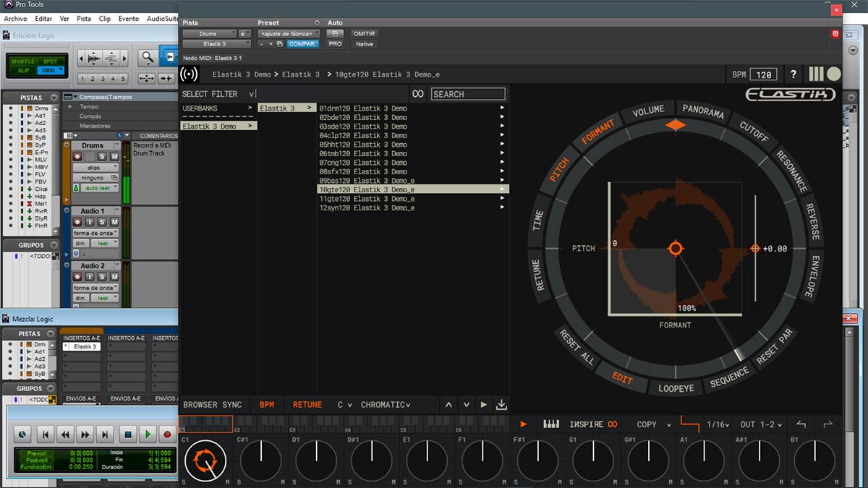Click the down arrow in the browser bar
Viewport: 868px width, 488px height.
tap(467, 405)
